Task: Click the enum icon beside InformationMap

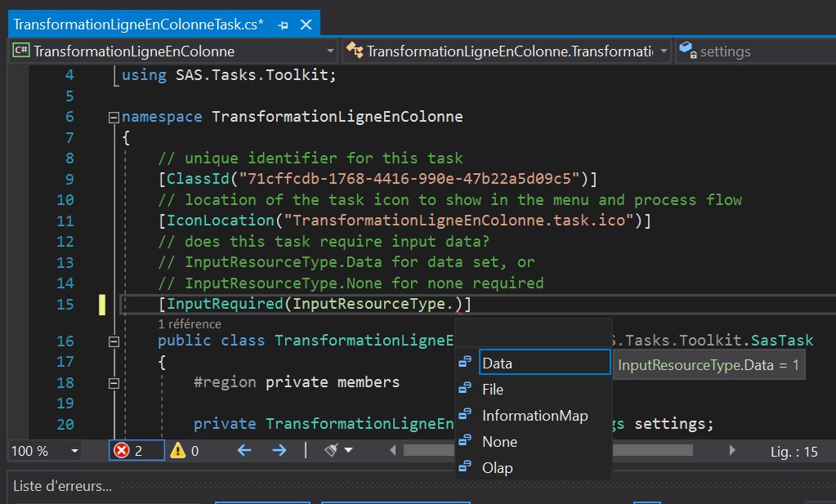Action: pos(466,416)
